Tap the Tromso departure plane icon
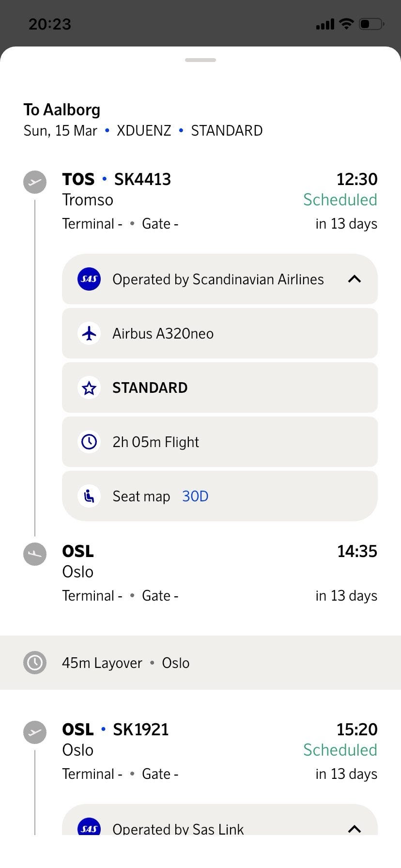401x868 pixels. pos(35,183)
